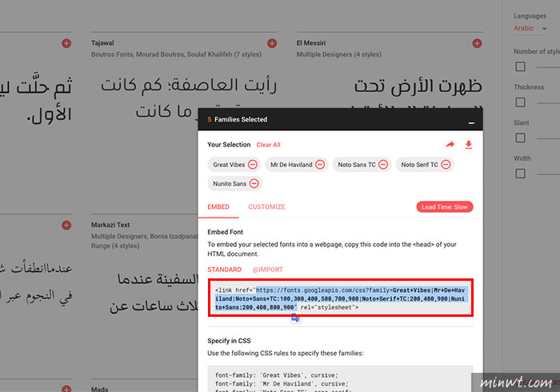Open the El Messiri font card title

(311, 43)
